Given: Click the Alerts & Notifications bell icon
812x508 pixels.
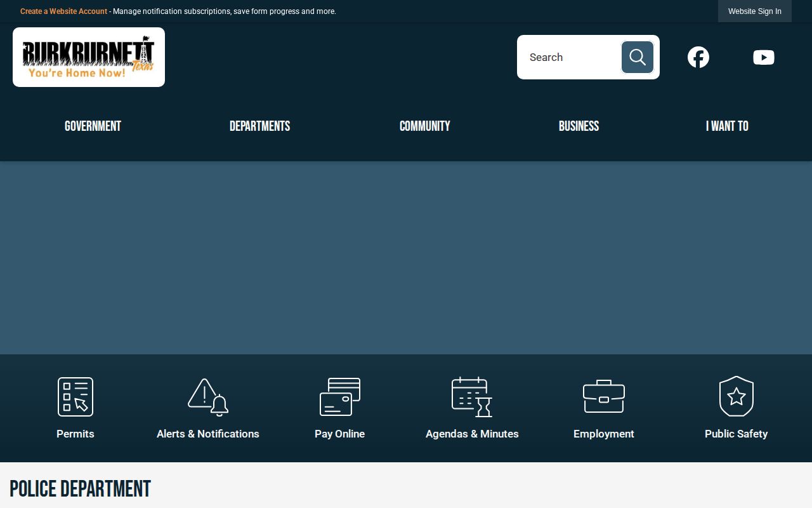Looking at the screenshot, I should [208, 397].
